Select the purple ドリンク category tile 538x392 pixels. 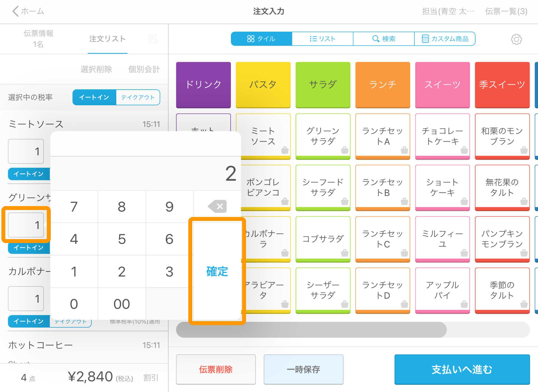click(x=203, y=85)
